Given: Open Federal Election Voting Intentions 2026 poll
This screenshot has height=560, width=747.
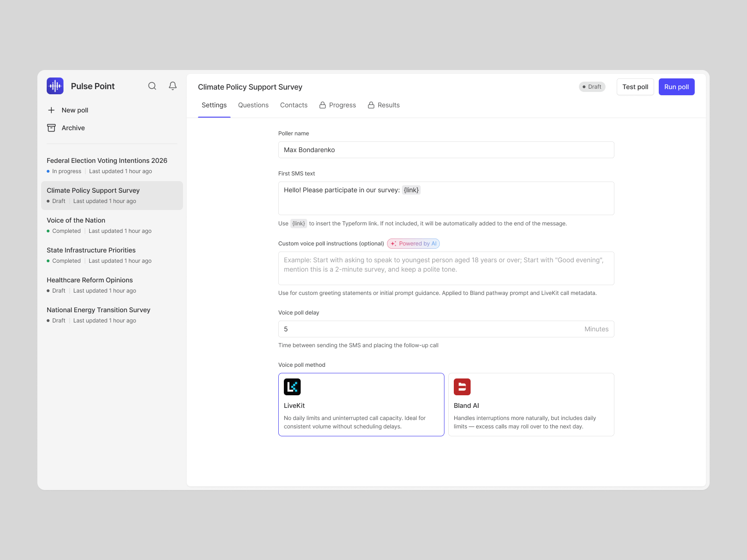Looking at the screenshot, I should pos(112,166).
